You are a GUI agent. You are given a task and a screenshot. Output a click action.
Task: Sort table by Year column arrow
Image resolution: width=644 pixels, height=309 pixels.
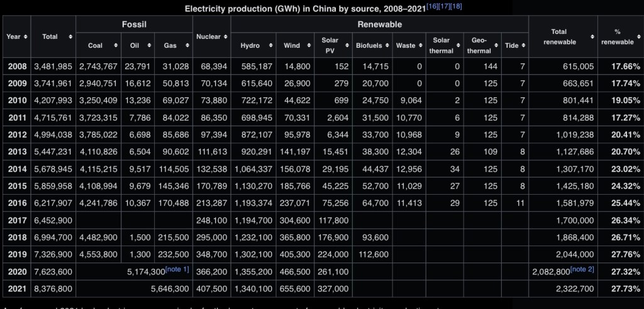coord(25,37)
